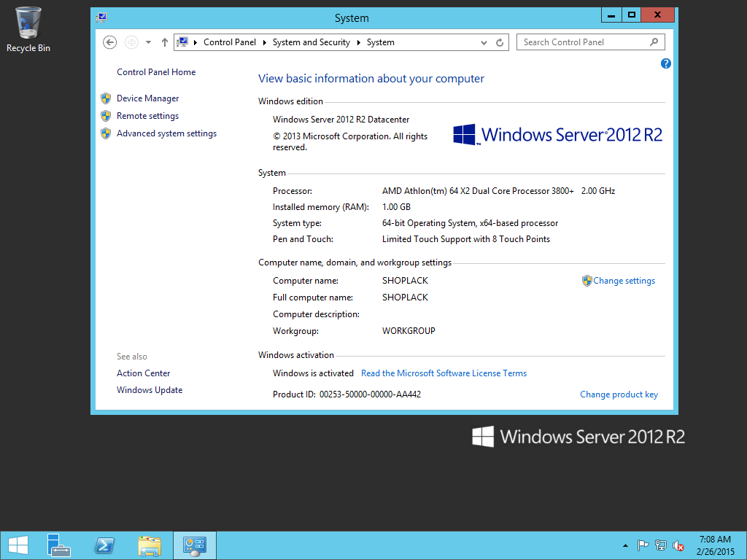Screen dimensions: 747x560
Task: Expand arrow after Control Panel breadcrumb
Action: pyautogui.click(x=264, y=42)
